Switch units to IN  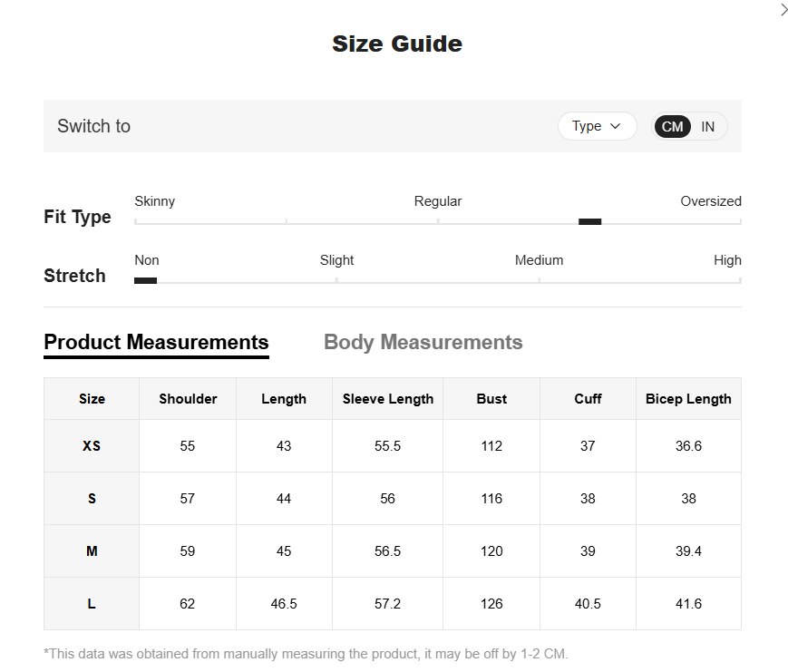coord(707,127)
